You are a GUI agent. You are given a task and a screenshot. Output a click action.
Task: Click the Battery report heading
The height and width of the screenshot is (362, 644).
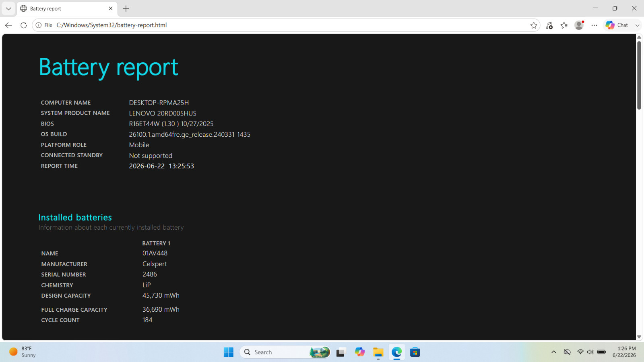tap(109, 67)
